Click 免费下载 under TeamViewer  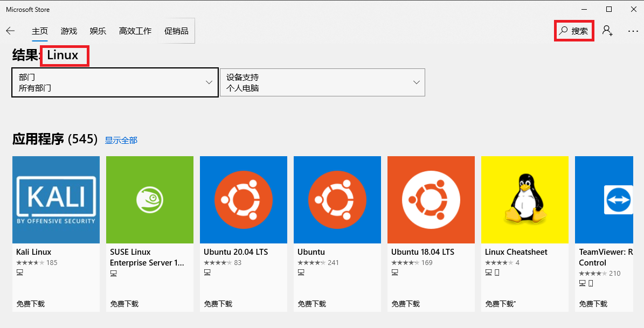click(593, 304)
